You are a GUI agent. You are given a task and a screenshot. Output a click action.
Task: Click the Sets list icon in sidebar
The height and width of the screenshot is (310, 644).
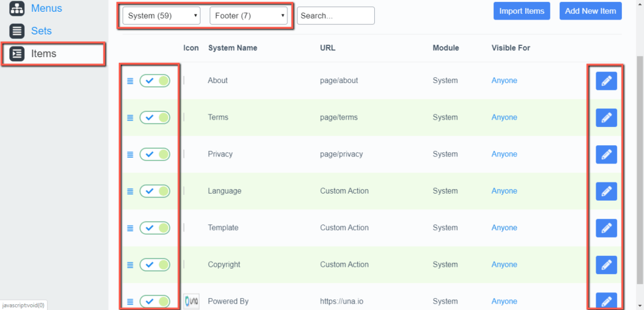pyautogui.click(x=17, y=31)
